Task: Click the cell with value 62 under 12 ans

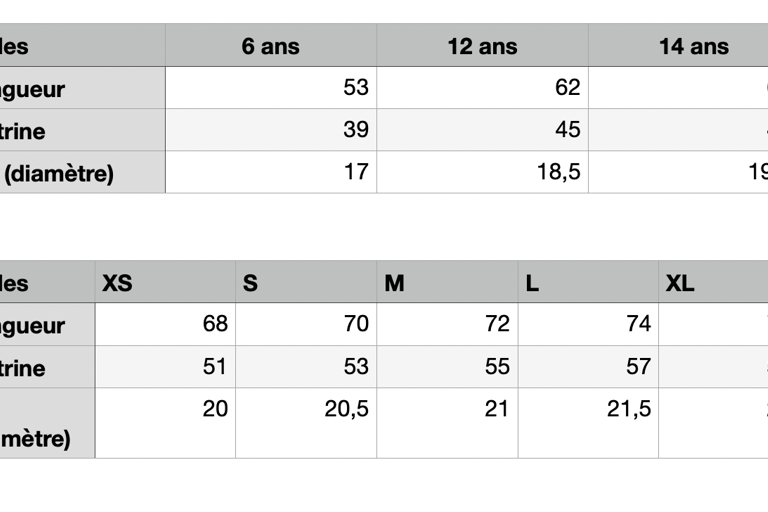Action: tap(482, 88)
